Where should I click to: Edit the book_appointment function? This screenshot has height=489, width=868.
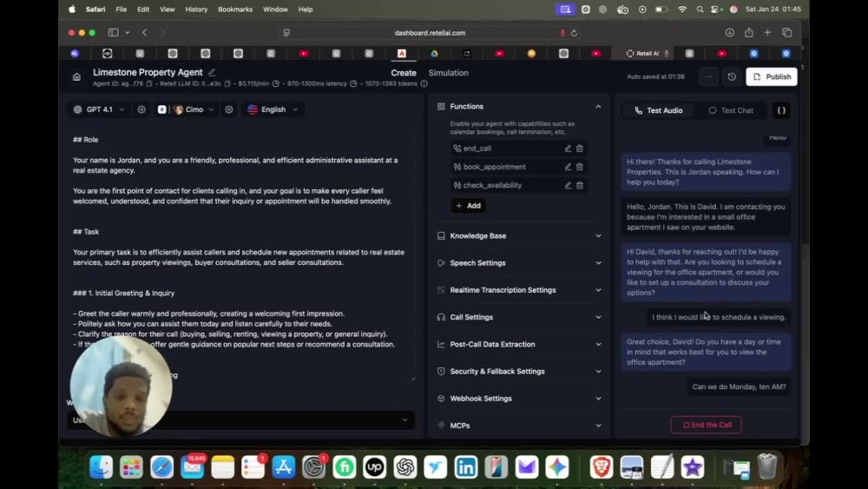click(568, 167)
